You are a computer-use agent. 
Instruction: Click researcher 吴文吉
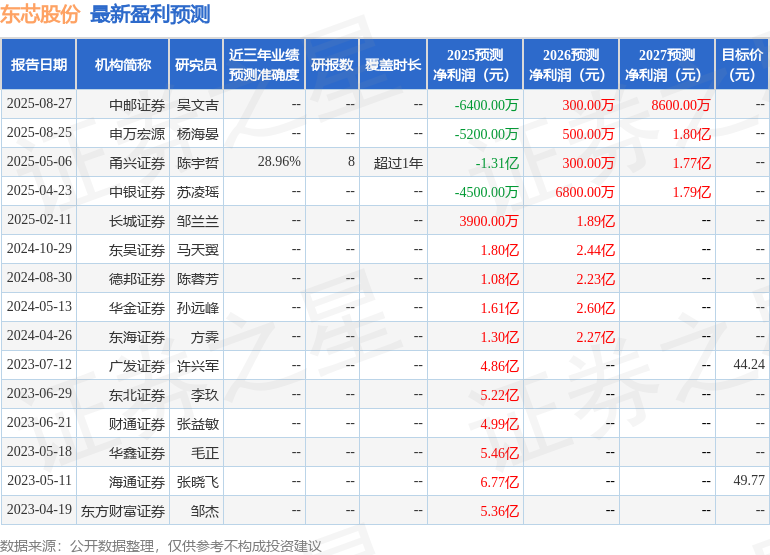[197, 105]
